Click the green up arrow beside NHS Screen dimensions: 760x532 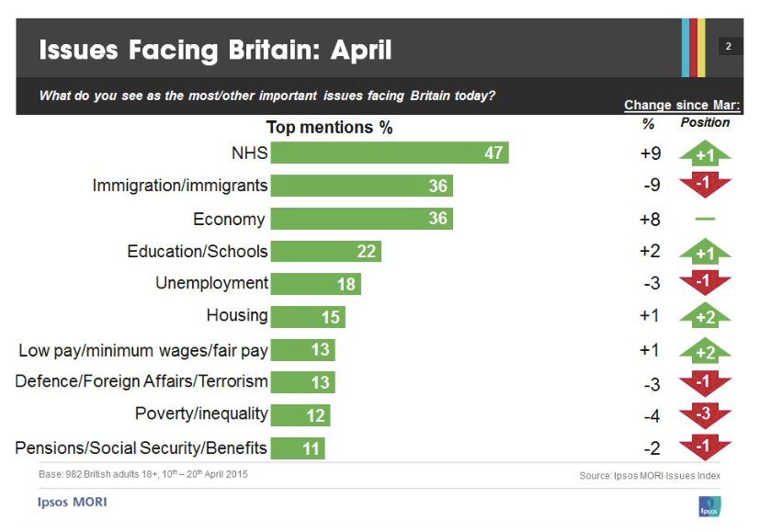point(705,153)
